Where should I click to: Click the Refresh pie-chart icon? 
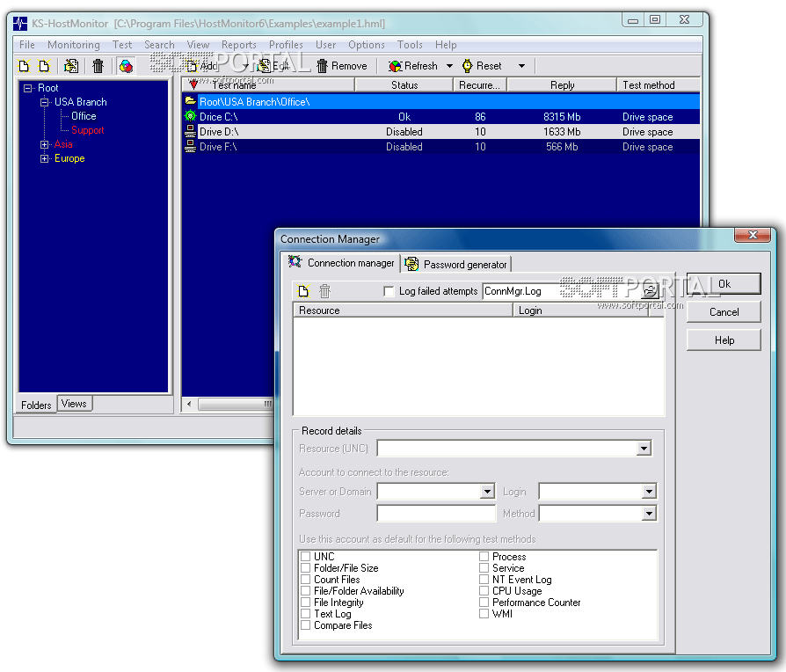tap(395, 66)
